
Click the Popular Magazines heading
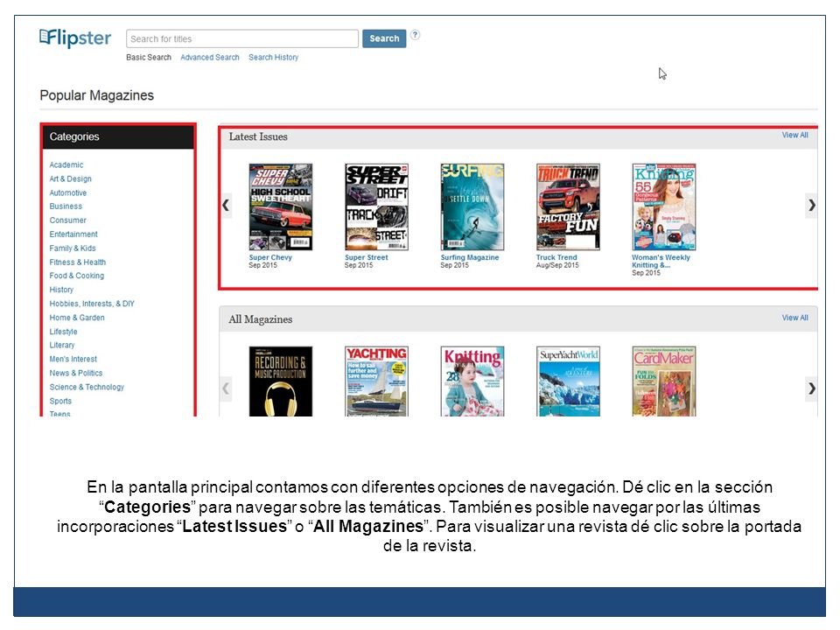coord(97,95)
